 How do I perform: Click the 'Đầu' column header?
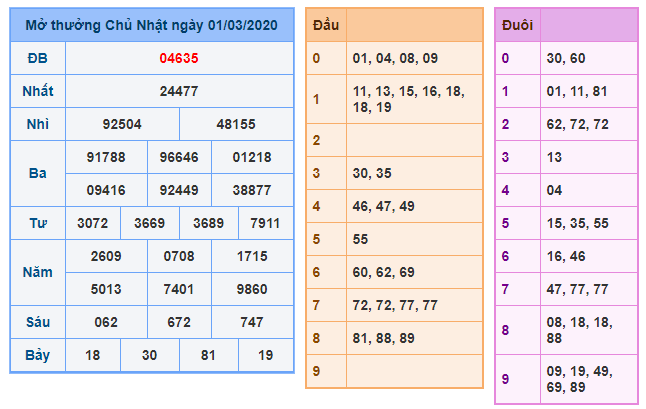[326, 24]
